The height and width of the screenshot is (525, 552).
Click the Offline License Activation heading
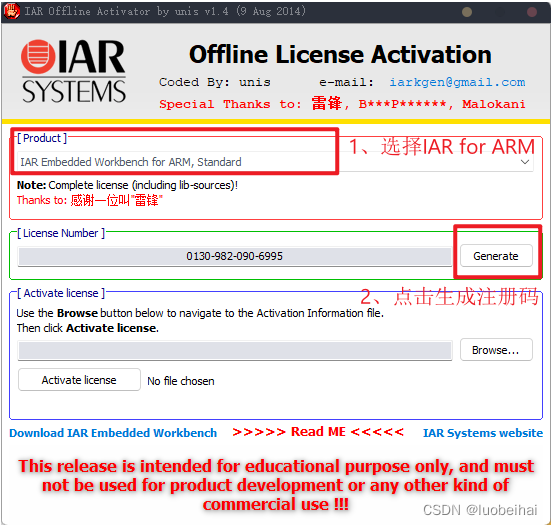(340, 55)
